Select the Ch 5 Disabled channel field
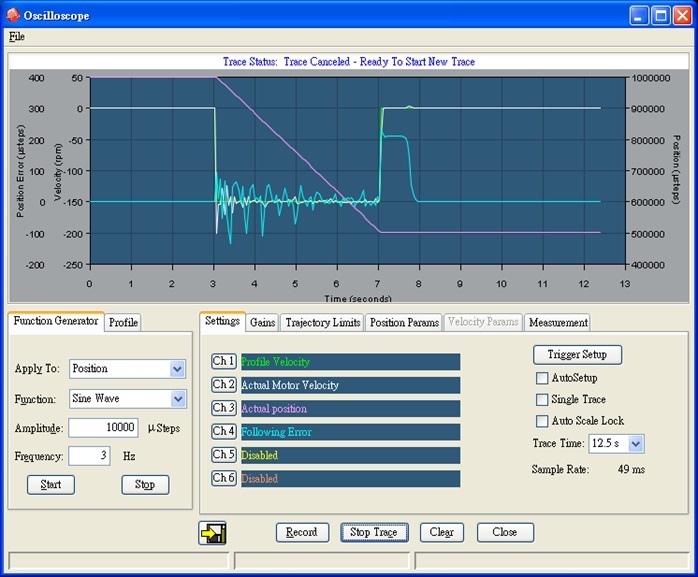The height and width of the screenshot is (577, 698). pyautogui.click(x=351, y=455)
